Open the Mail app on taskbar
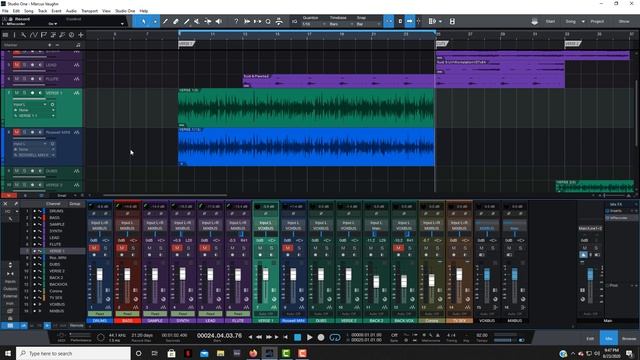 click(204, 353)
